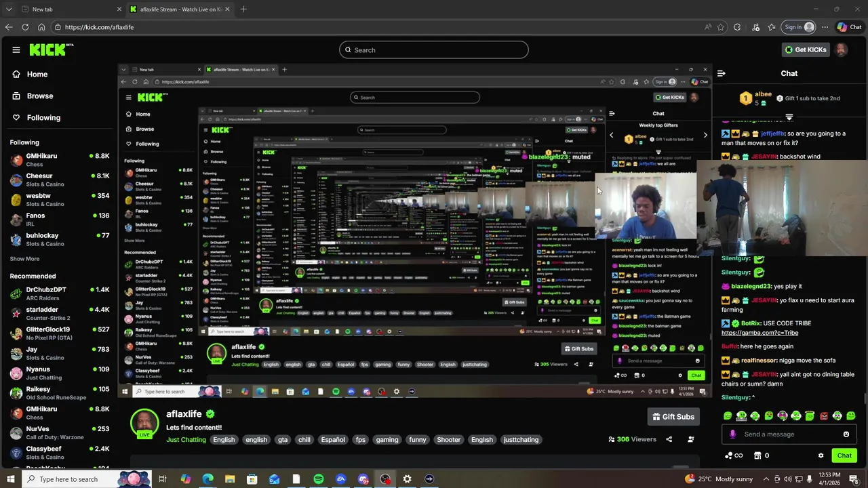Open chat settings gear icon

(x=821, y=455)
